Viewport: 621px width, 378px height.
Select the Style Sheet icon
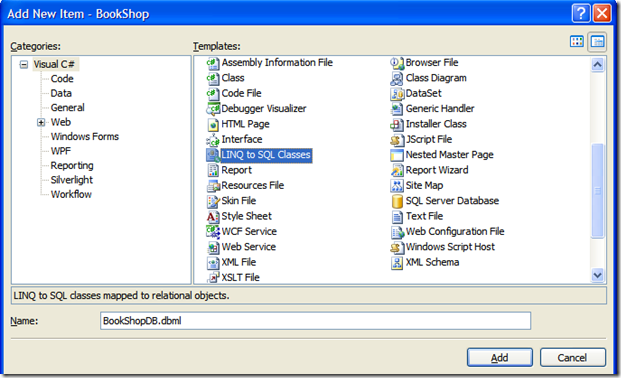point(213,217)
